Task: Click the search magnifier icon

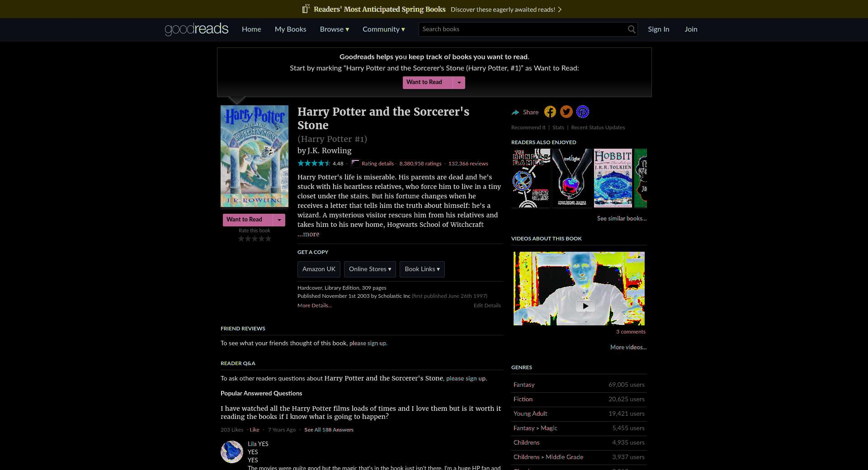Action: coord(632,29)
